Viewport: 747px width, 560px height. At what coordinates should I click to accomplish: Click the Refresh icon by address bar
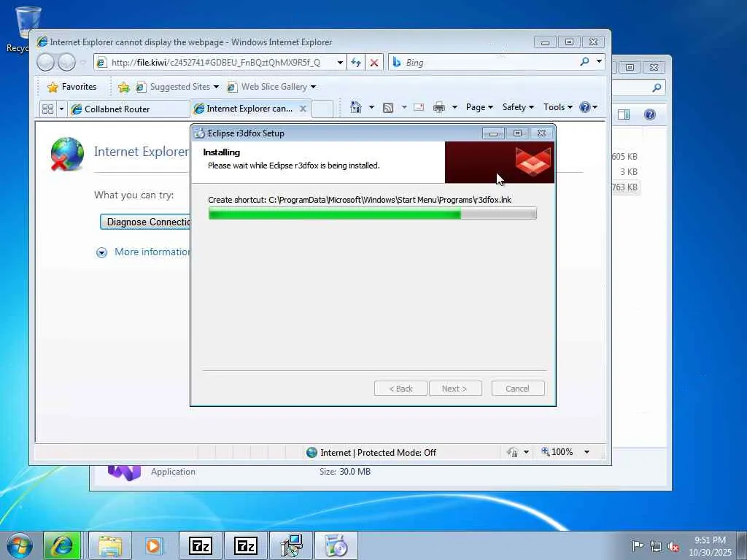(x=356, y=63)
